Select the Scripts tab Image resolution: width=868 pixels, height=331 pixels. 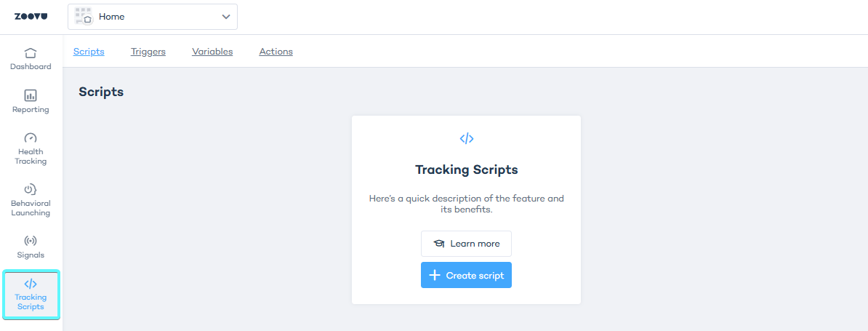point(89,52)
